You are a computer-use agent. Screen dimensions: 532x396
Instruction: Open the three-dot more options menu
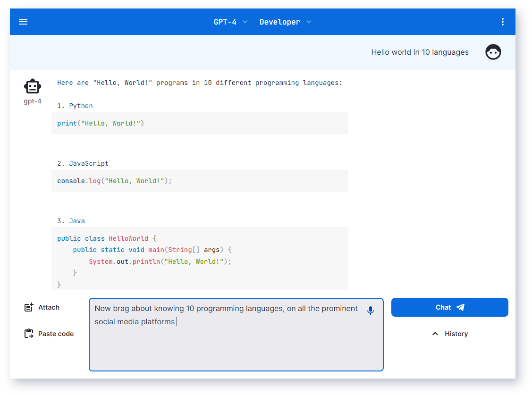502,22
